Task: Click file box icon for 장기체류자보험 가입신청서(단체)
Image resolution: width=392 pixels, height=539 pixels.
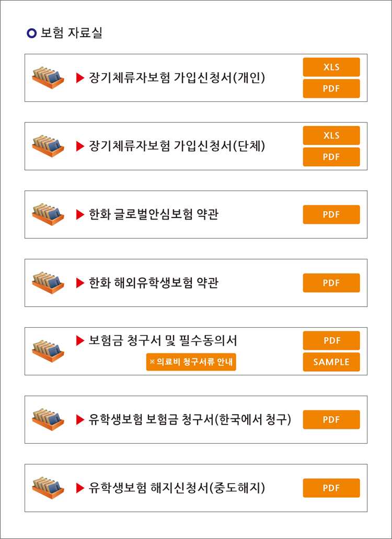Action: tap(48, 146)
